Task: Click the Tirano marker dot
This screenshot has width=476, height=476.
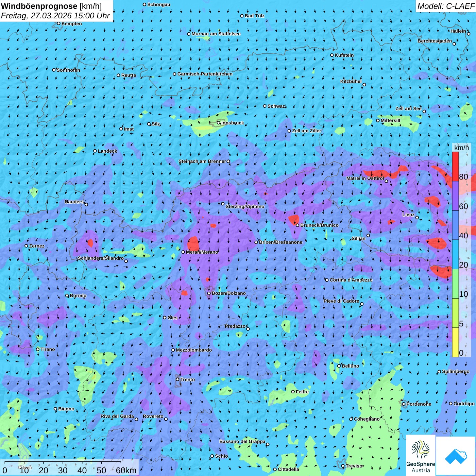Action: (x=38, y=349)
